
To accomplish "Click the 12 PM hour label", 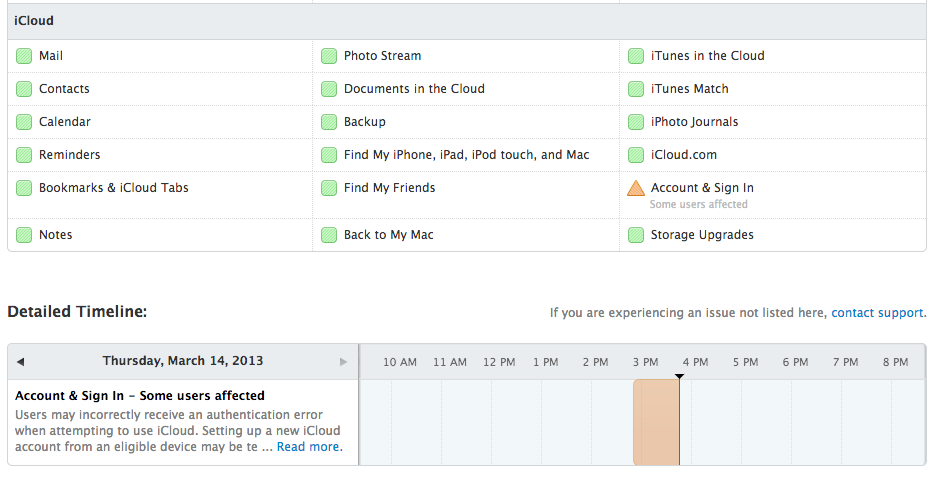I will tap(499, 363).
